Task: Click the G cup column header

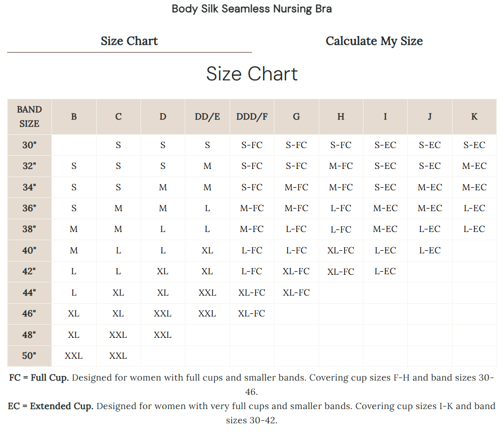Action: tap(296, 117)
